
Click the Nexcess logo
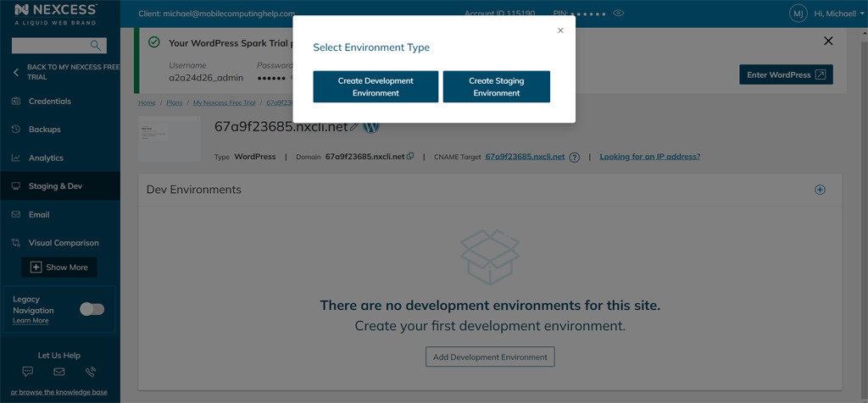[55, 14]
